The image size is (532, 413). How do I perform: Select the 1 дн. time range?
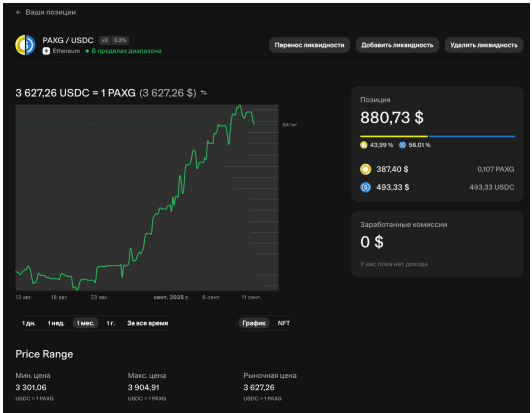(29, 323)
